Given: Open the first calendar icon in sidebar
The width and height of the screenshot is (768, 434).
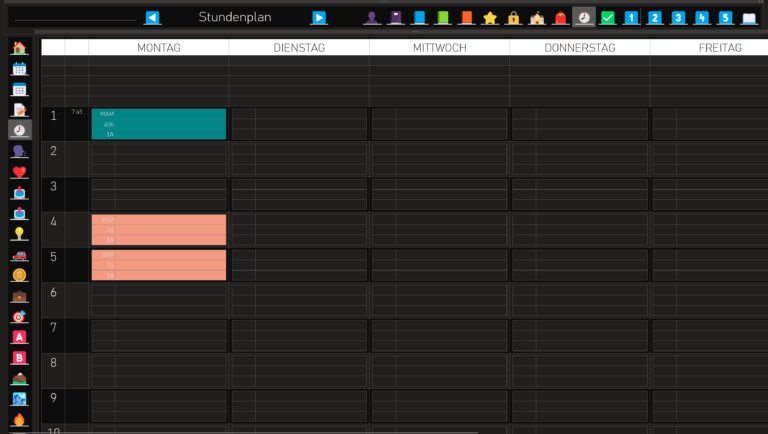Looking at the screenshot, I should pyautogui.click(x=19, y=69).
